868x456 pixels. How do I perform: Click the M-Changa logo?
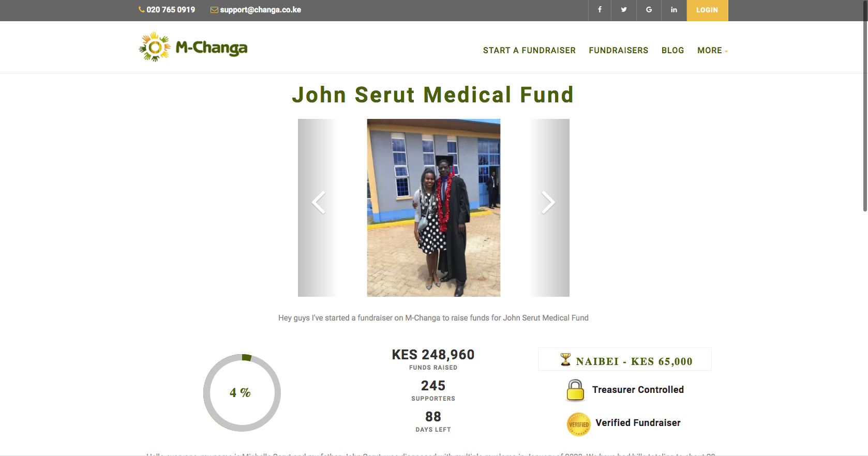[x=193, y=47]
